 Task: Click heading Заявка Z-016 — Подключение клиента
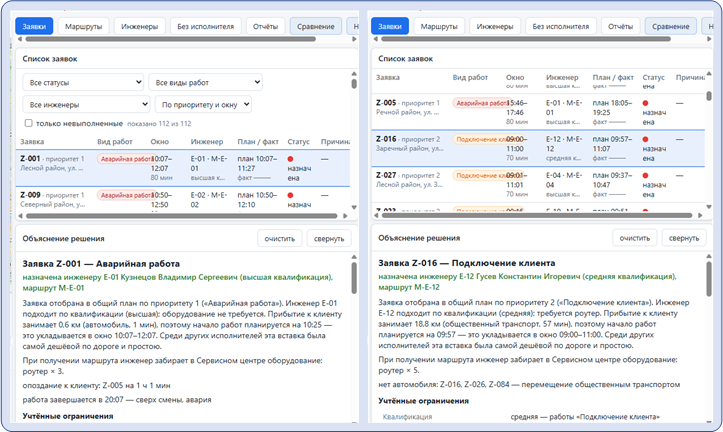(467, 263)
